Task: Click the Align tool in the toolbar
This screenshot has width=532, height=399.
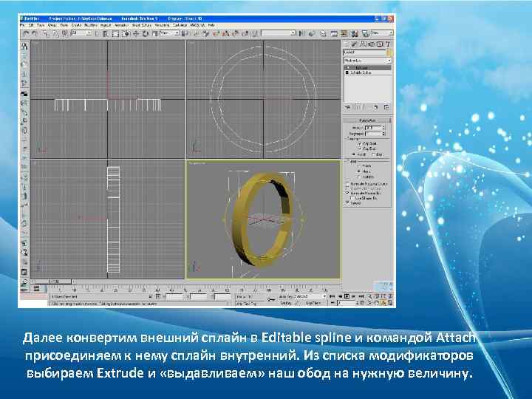Action: point(312,33)
